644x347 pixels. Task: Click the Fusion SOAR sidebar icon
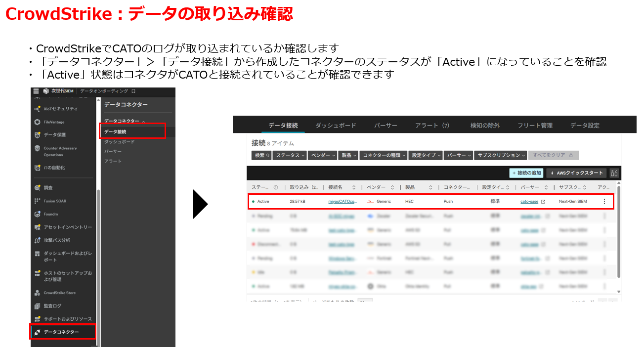tap(37, 201)
